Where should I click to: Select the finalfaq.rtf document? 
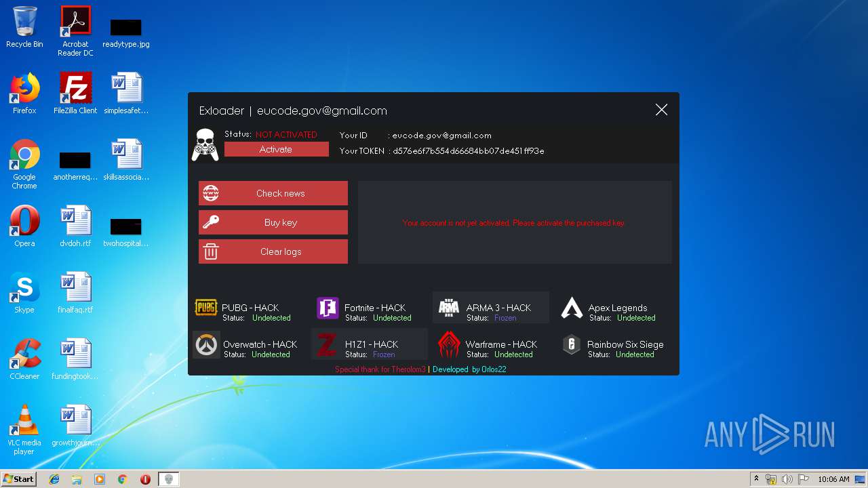[x=75, y=292]
